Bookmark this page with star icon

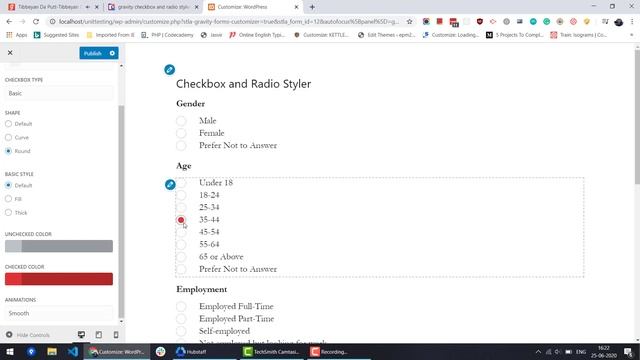point(409,22)
